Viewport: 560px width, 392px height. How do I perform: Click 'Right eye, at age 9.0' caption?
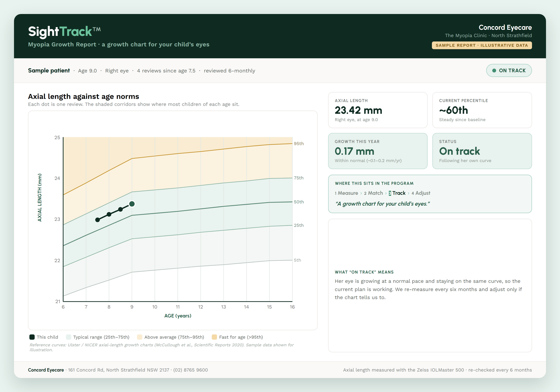pyautogui.click(x=356, y=120)
